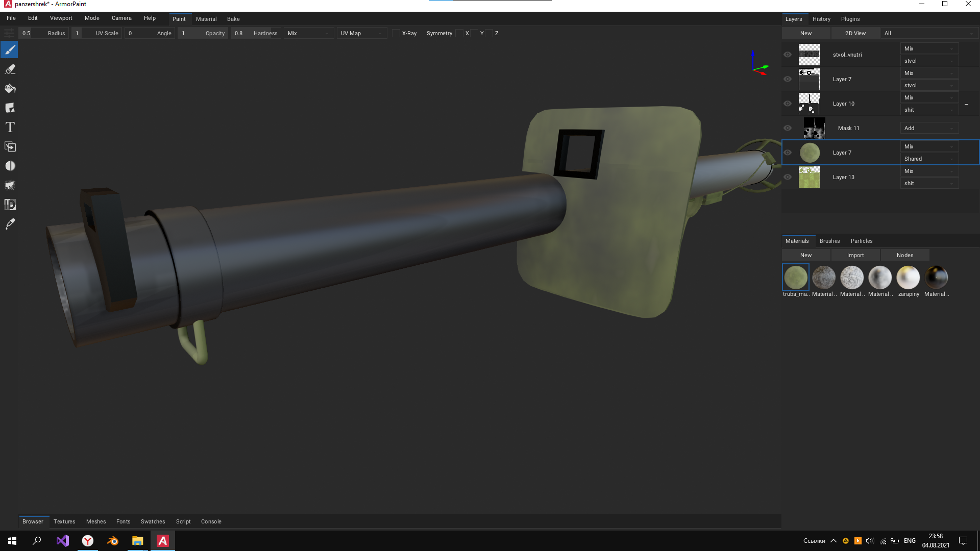Select the Picker tool

pos(10,224)
